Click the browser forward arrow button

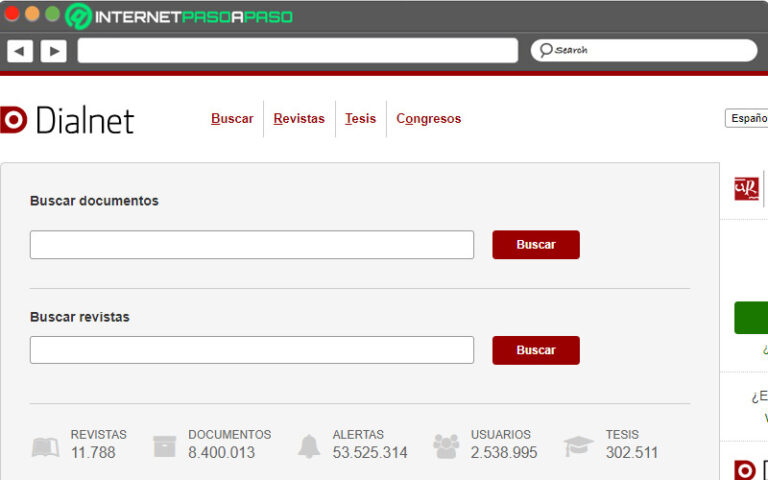pos(53,51)
